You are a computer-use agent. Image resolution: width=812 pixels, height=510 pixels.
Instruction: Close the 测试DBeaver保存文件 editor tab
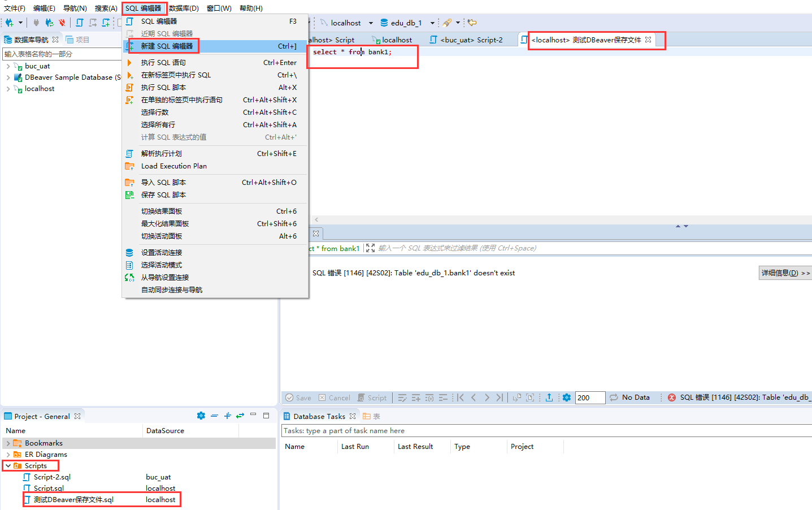point(648,40)
